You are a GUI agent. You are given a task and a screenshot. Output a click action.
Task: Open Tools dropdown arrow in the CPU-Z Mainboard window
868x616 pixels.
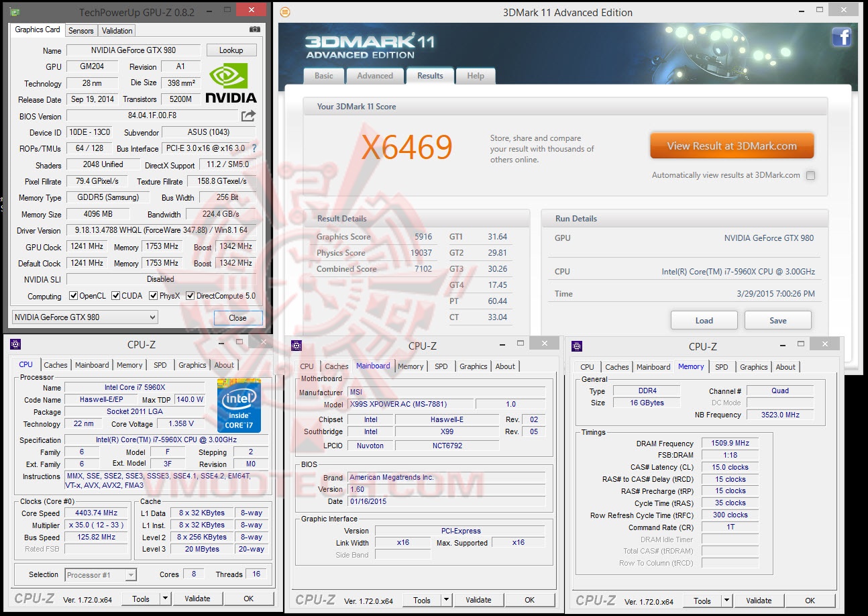pyautogui.click(x=446, y=600)
